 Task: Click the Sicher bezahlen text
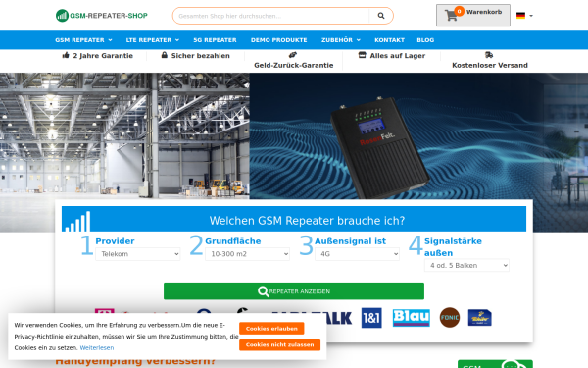201,56
